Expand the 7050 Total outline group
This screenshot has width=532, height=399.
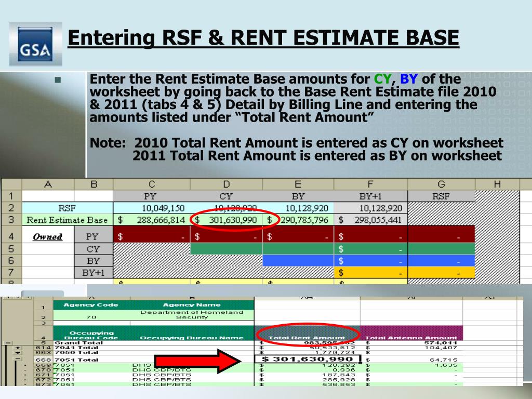coord(18,353)
